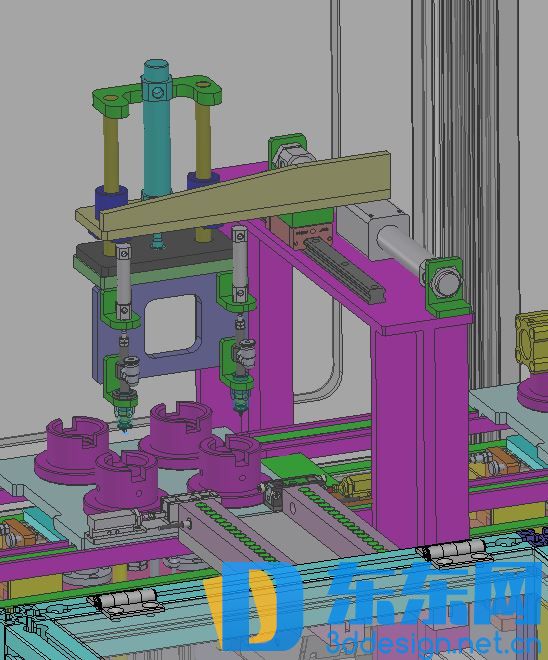
Task: Click the blue D watermark logo
Action: pyautogui.click(x=254, y=606)
